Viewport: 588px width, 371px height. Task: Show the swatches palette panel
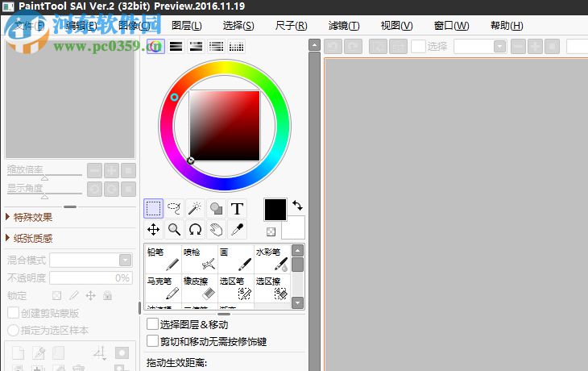pos(237,47)
